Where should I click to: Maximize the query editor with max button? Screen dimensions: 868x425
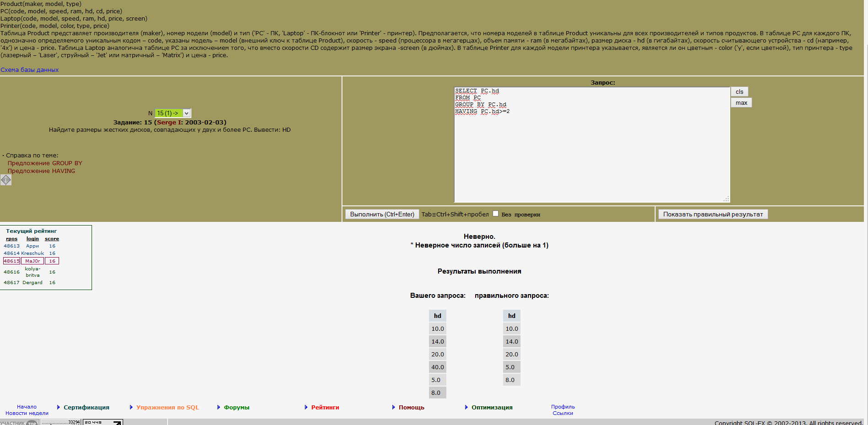[x=741, y=102]
